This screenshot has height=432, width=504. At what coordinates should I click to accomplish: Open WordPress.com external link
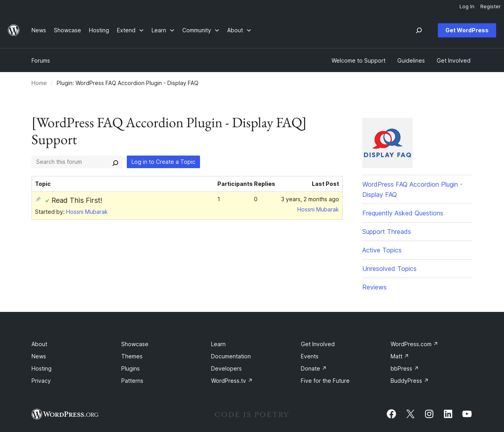[414, 344]
